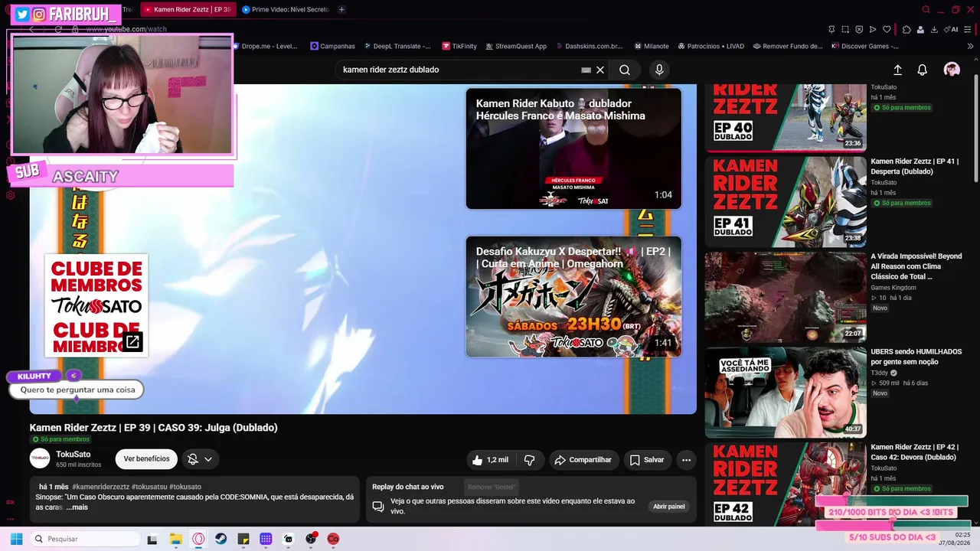This screenshot has height=551, width=980.
Task: Switch to the Kamen Rider Zeztz browser tab
Action: coord(188,9)
